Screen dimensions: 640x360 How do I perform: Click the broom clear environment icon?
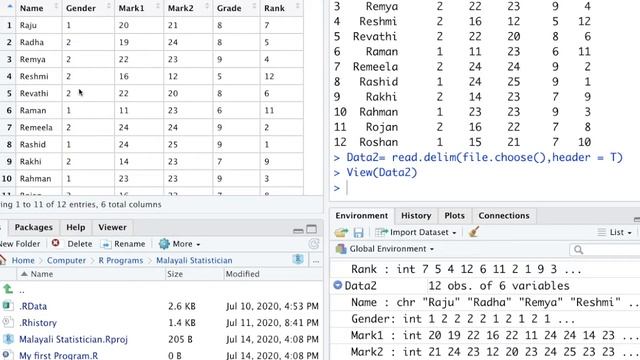pyautogui.click(x=473, y=232)
